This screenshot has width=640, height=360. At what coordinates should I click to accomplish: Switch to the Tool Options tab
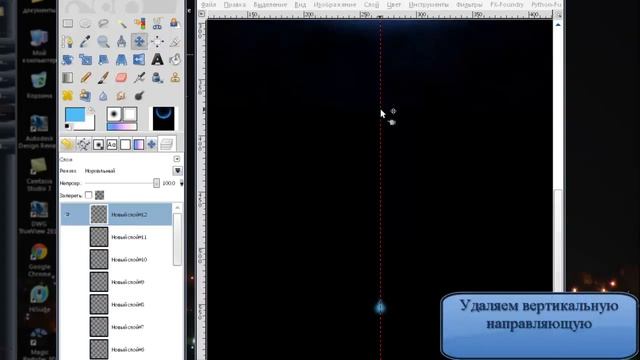(67, 144)
